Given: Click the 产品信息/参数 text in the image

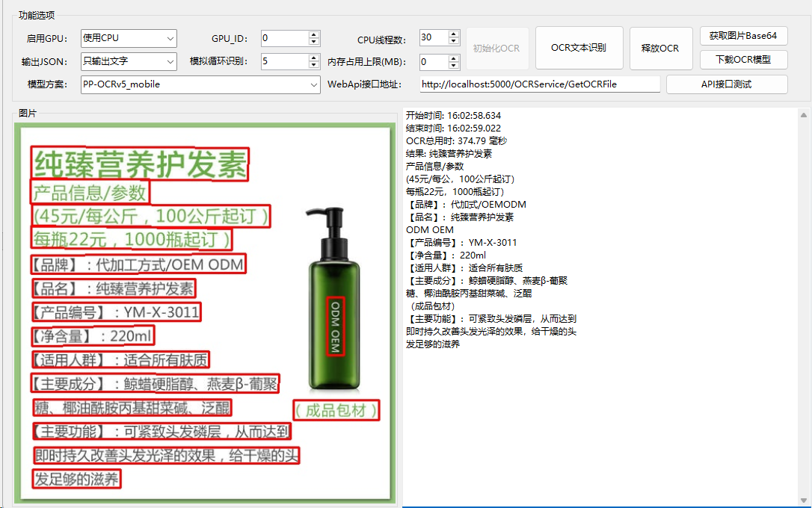Looking at the screenshot, I should coord(90,193).
